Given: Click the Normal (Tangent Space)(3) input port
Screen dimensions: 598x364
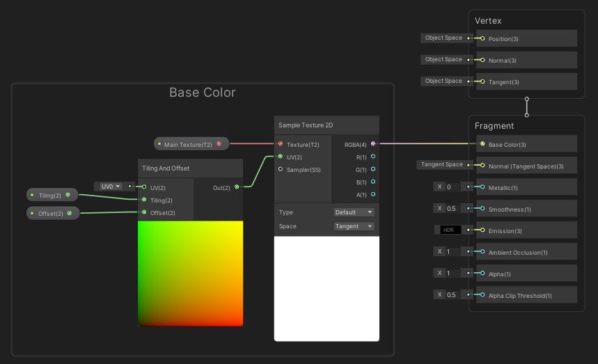Looking at the screenshot, I should point(482,165).
